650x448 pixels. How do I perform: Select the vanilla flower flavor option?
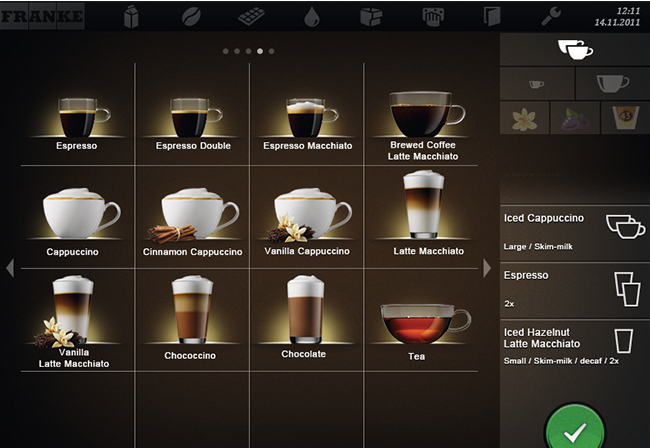(524, 119)
